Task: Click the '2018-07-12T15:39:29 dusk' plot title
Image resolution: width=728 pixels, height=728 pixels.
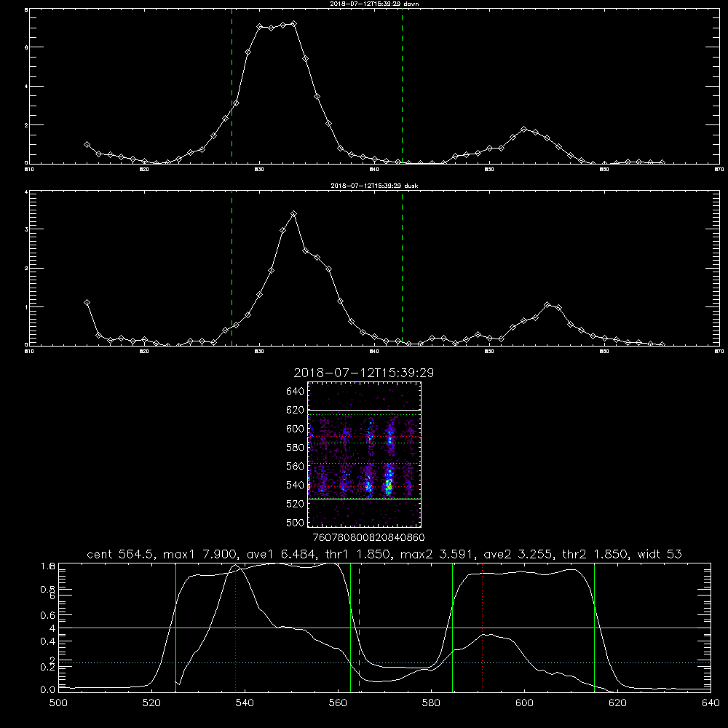Action: pos(374,186)
